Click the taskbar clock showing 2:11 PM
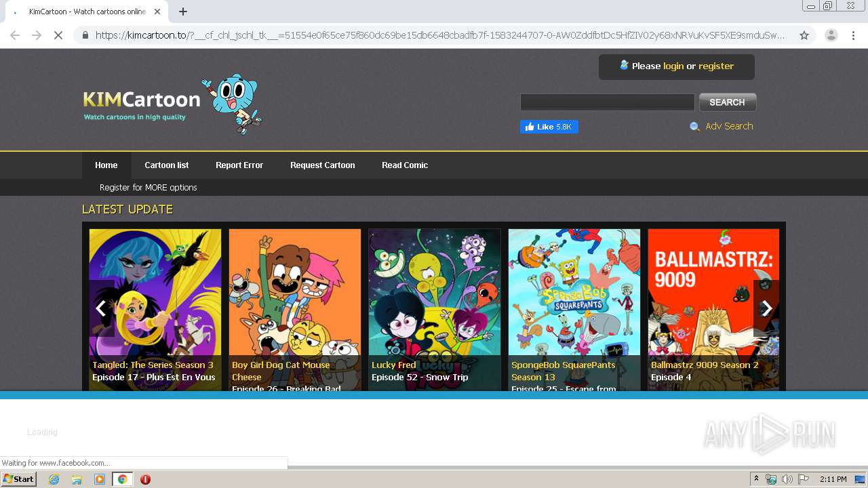 [x=833, y=479]
